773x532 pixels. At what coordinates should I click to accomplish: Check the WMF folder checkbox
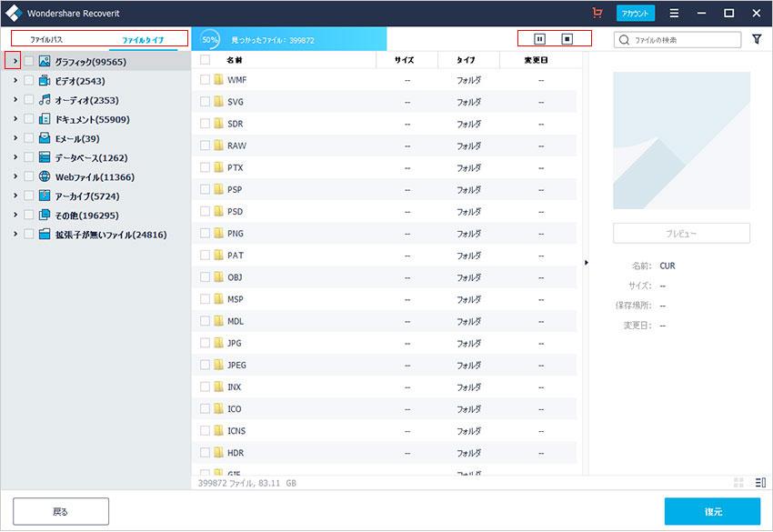coord(205,80)
